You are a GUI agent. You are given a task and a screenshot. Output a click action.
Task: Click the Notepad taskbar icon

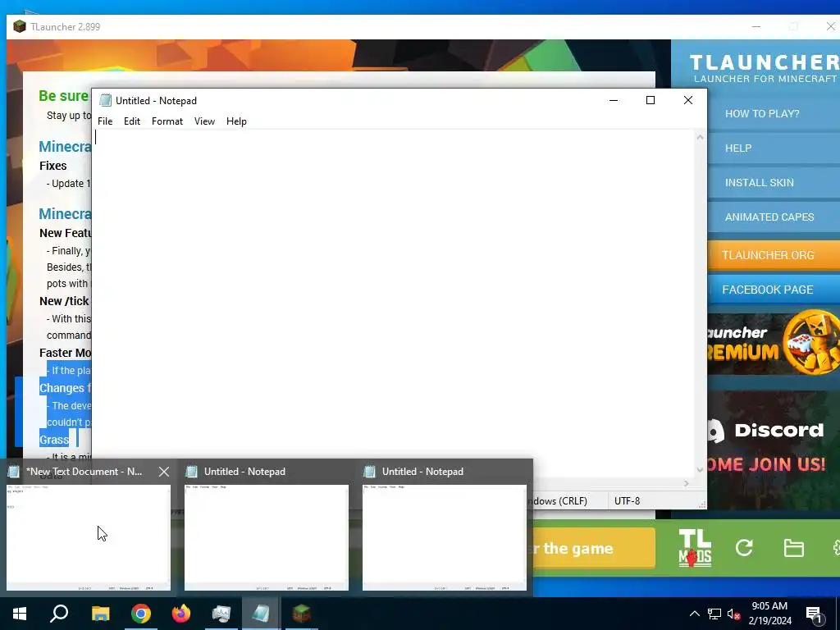pos(261,614)
